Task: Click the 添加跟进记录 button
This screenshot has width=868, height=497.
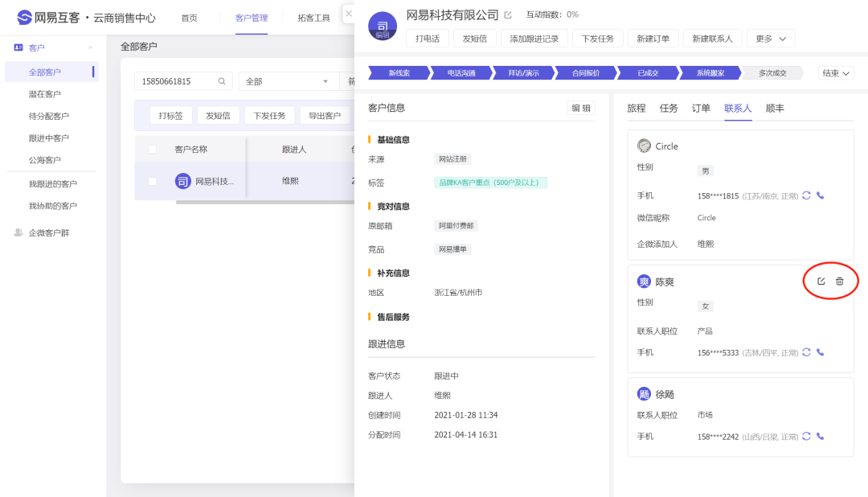Action: click(534, 39)
